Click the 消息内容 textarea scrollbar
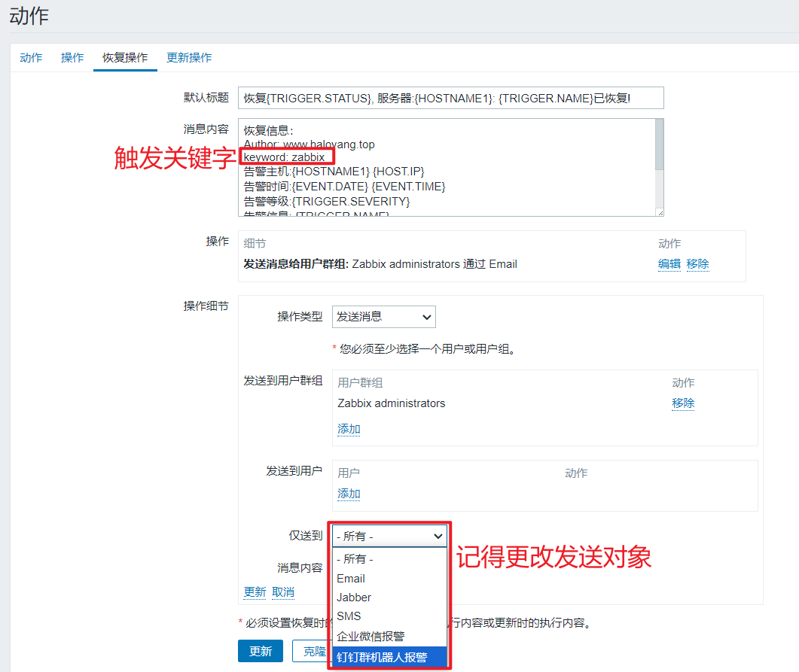The width and height of the screenshot is (799, 672). click(x=660, y=144)
